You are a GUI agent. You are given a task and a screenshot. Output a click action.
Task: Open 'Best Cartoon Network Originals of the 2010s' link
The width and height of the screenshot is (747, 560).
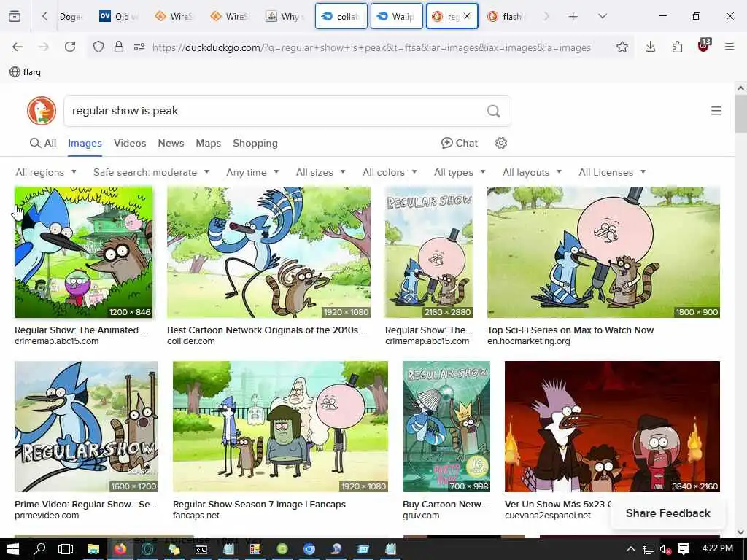coord(267,330)
